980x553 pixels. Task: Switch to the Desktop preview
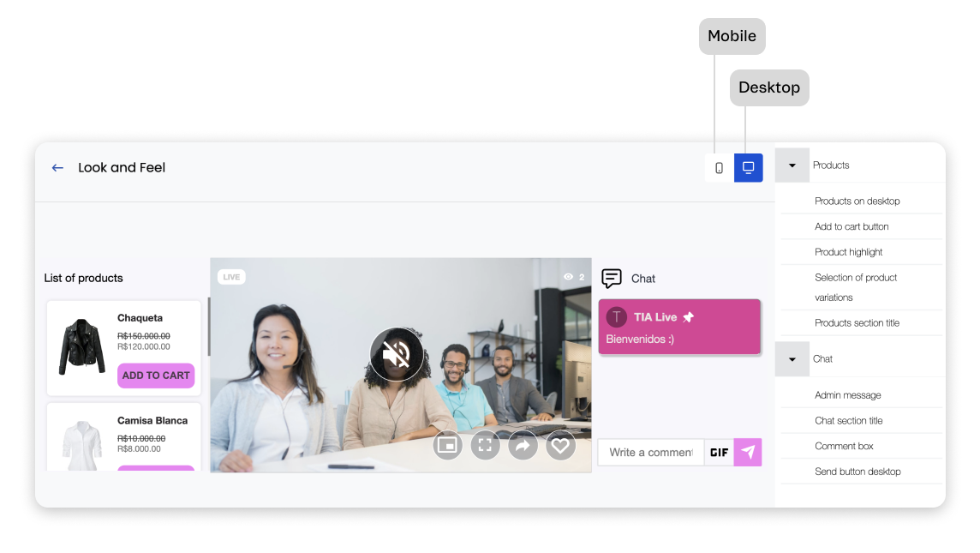(x=748, y=168)
